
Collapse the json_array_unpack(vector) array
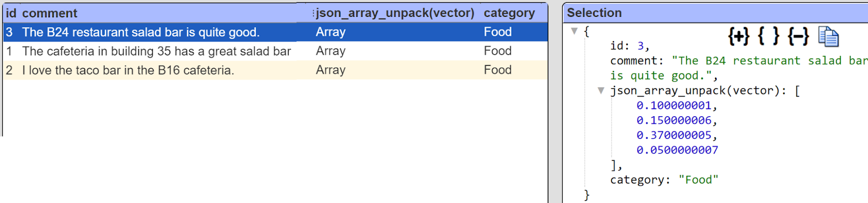click(x=601, y=91)
